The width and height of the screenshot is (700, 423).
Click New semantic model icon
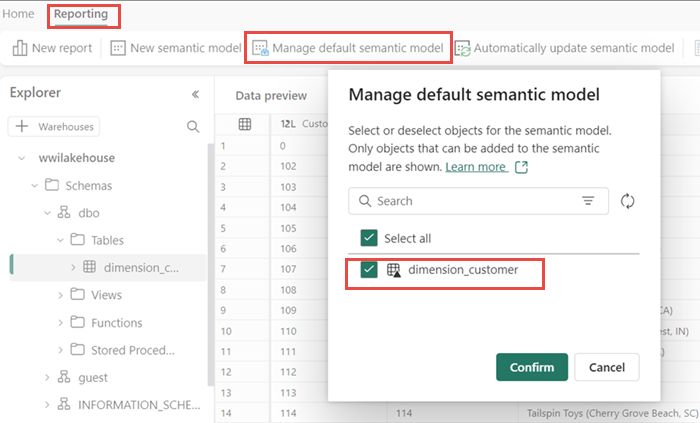pos(118,48)
